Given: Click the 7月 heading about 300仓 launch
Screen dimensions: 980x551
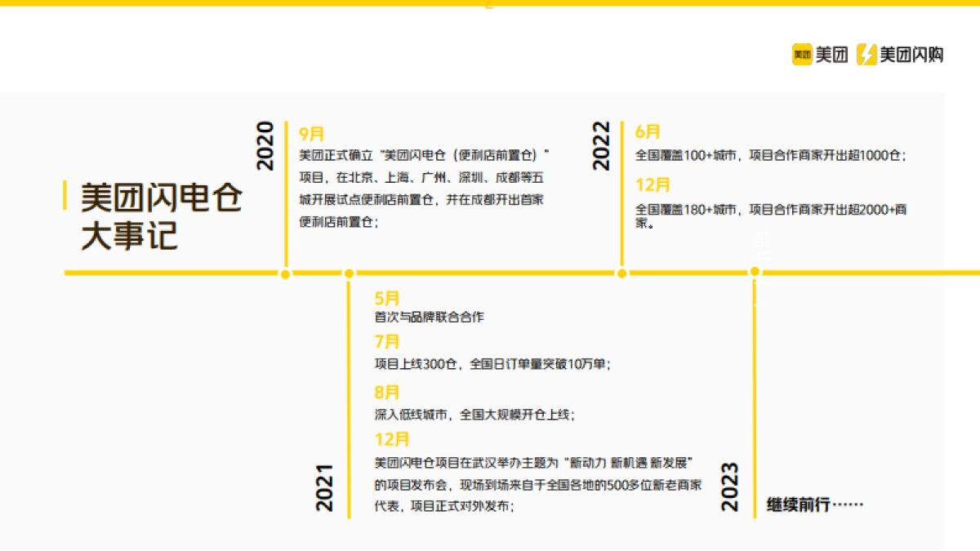Looking at the screenshot, I should 387,342.
